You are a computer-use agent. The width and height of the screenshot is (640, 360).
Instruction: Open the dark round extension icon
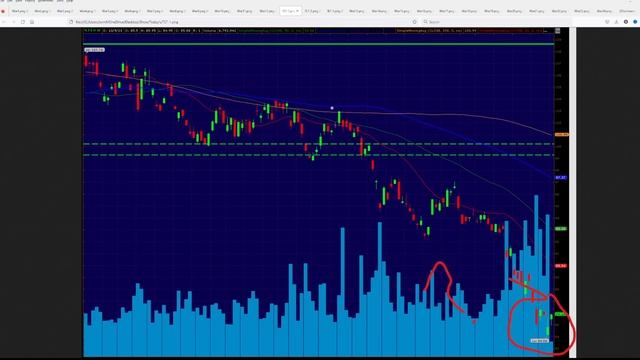pyautogui.click(x=626, y=22)
